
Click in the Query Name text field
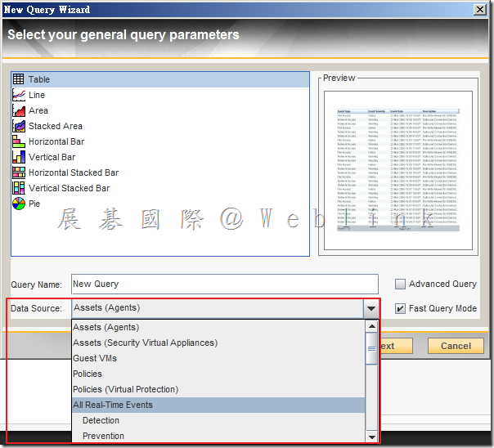click(x=224, y=284)
